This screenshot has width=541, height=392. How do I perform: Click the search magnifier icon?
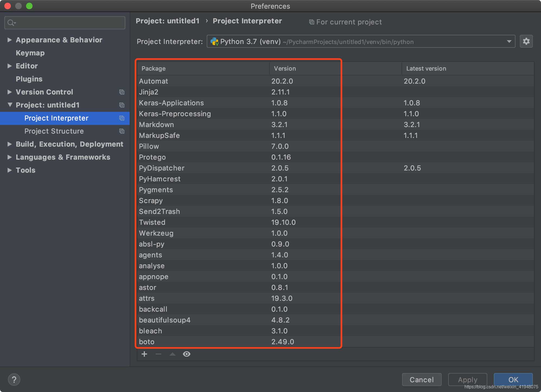(x=11, y=23)
